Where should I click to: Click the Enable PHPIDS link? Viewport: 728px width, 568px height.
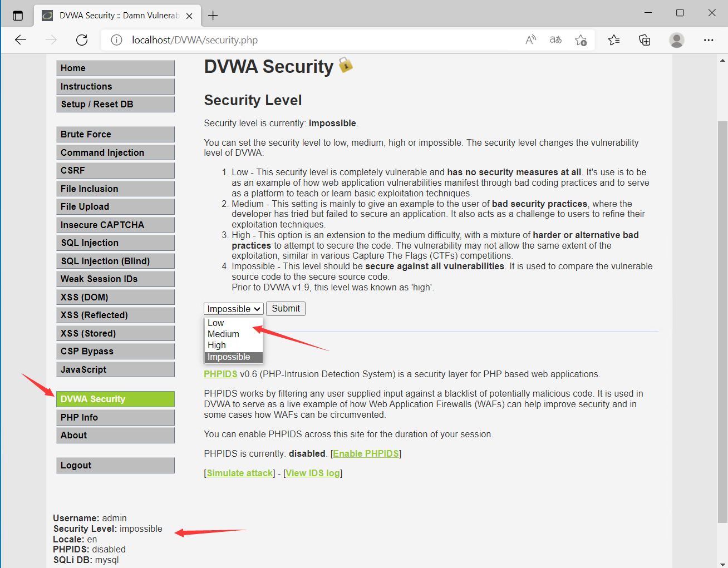click(366, 453)
